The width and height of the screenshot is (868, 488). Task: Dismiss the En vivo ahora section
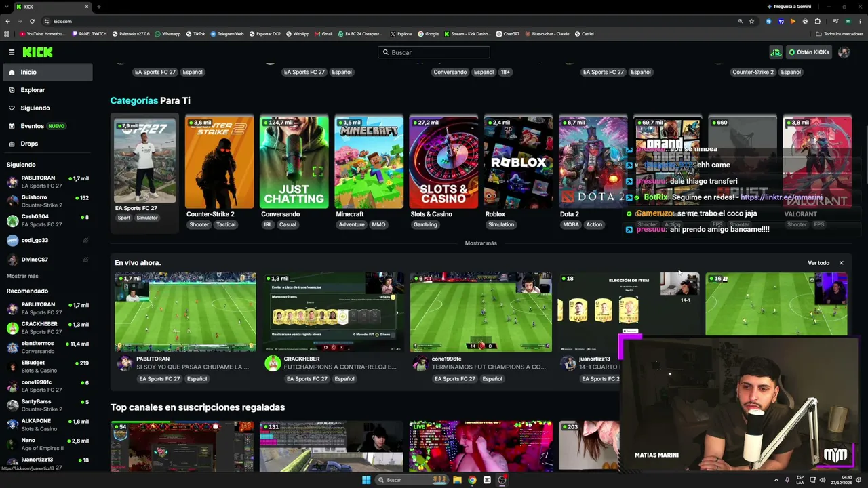841,263
